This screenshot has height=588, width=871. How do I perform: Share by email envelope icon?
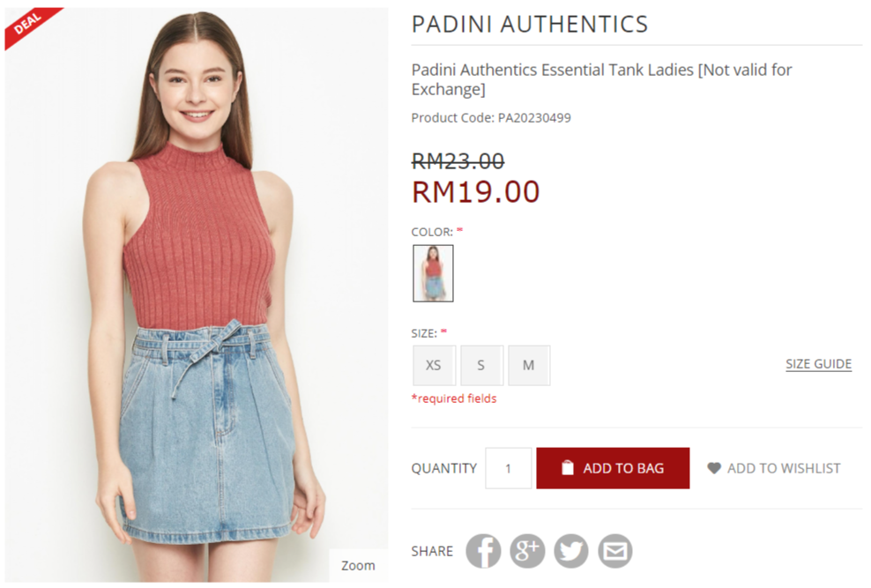coord(615,551)
